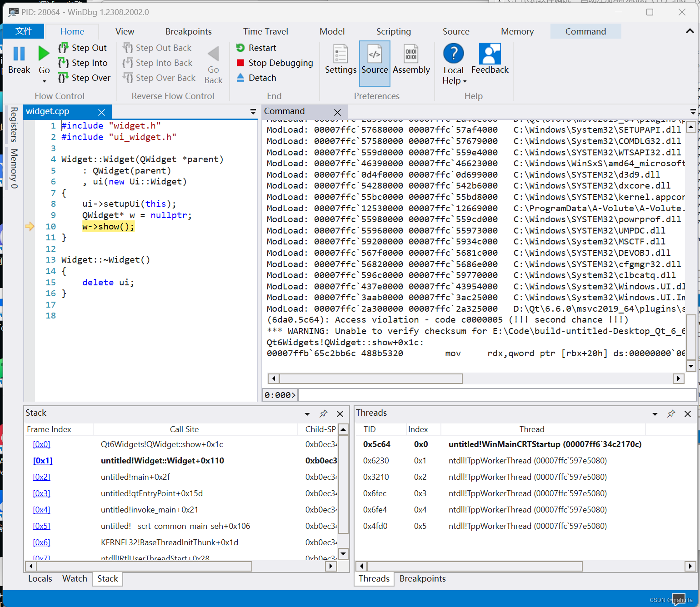The width and height of the screenshot is (700, 607).
Task: Close the widget.cpp tab
Action: (x=102, y=112)
